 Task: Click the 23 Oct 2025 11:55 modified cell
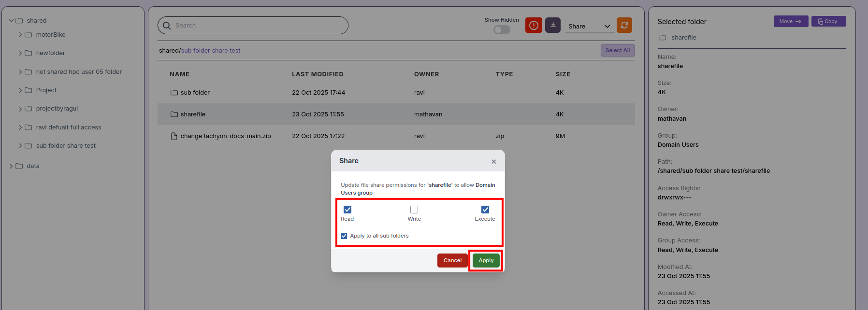318,114
